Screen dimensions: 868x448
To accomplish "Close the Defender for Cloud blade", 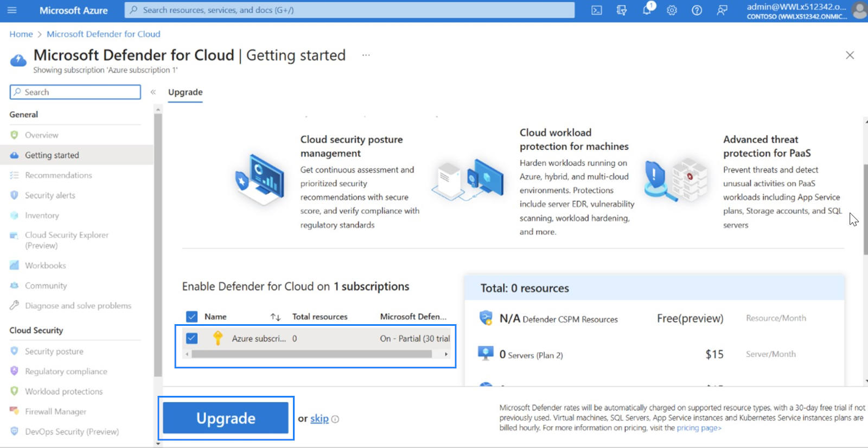I will pyautogui.click(x=850, y=55).
